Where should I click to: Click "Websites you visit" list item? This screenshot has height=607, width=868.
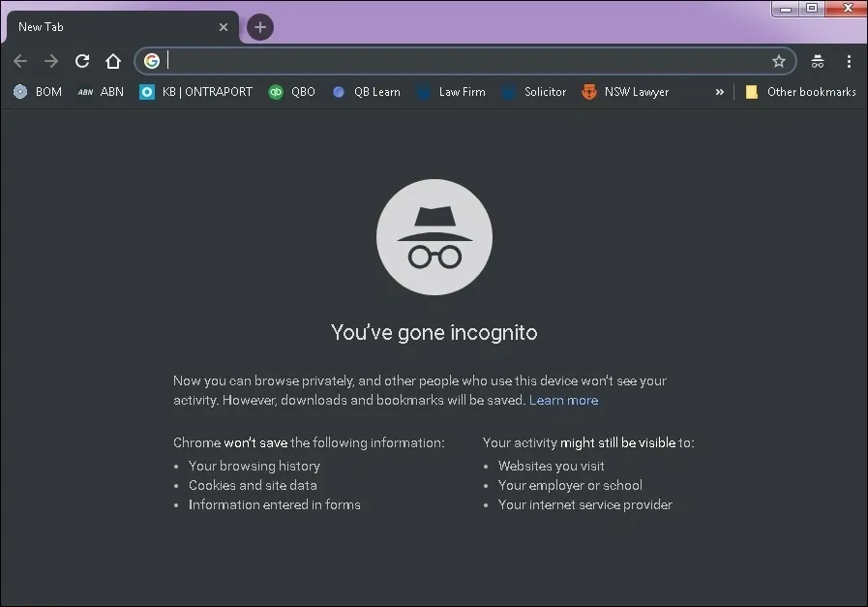pyautogui.click(x=551, y=467)
